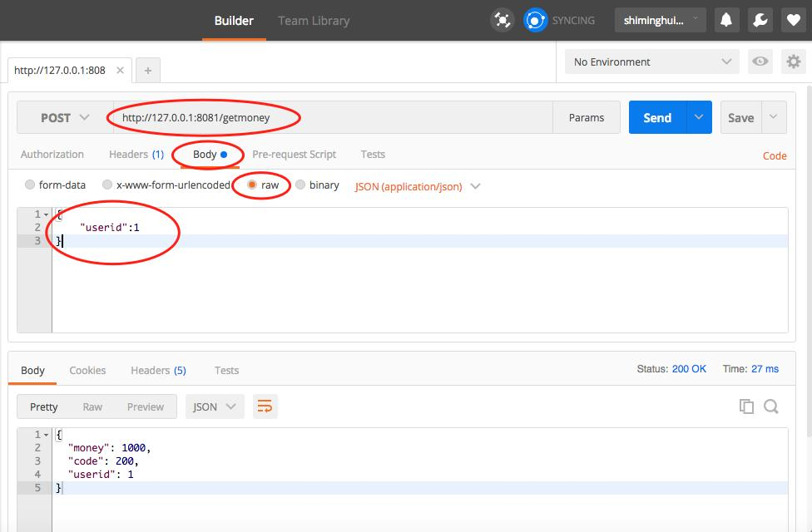This screenshot has width=812, height=532.
Task: Click the SYNCING status icon
Action: point(535,20)
